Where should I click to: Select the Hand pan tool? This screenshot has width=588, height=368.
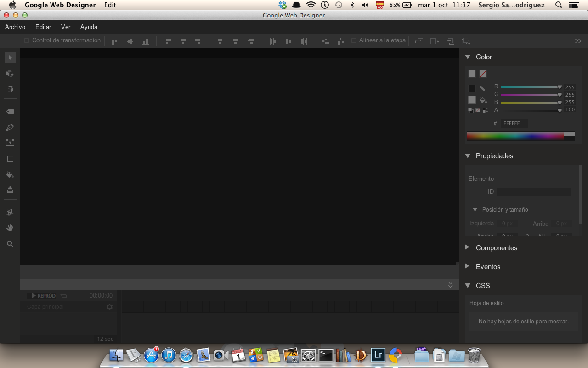point(10,228)
